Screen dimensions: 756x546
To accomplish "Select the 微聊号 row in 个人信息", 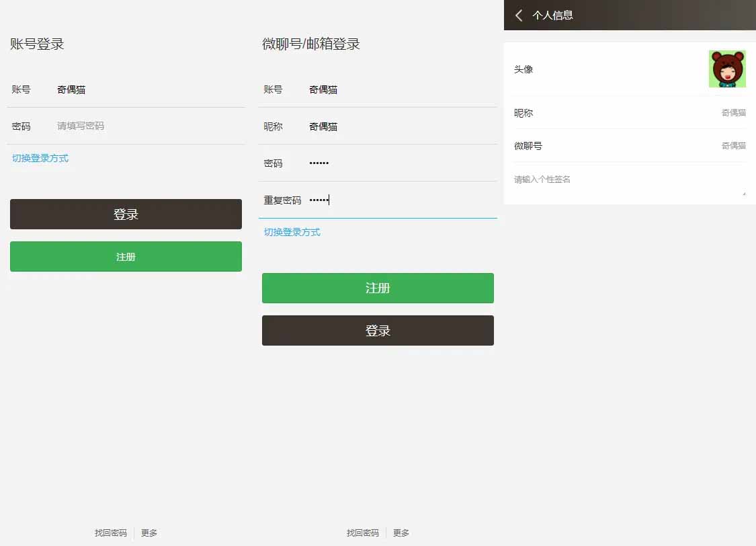I will click(x=630, y=146).
